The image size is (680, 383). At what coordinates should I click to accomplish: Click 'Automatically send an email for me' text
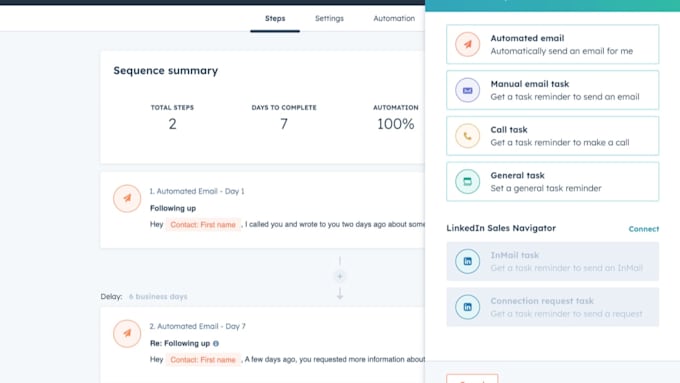pos(562,51)
